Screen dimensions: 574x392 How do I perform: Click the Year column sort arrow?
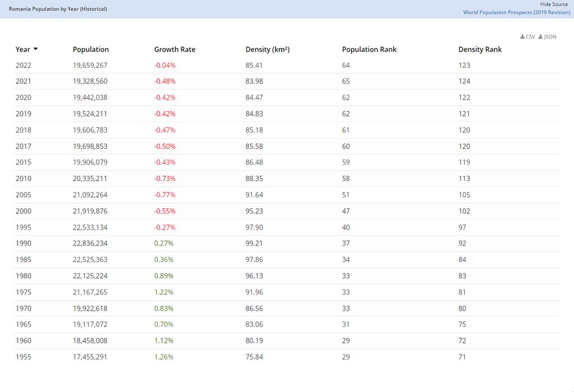(x=36, y=49)
